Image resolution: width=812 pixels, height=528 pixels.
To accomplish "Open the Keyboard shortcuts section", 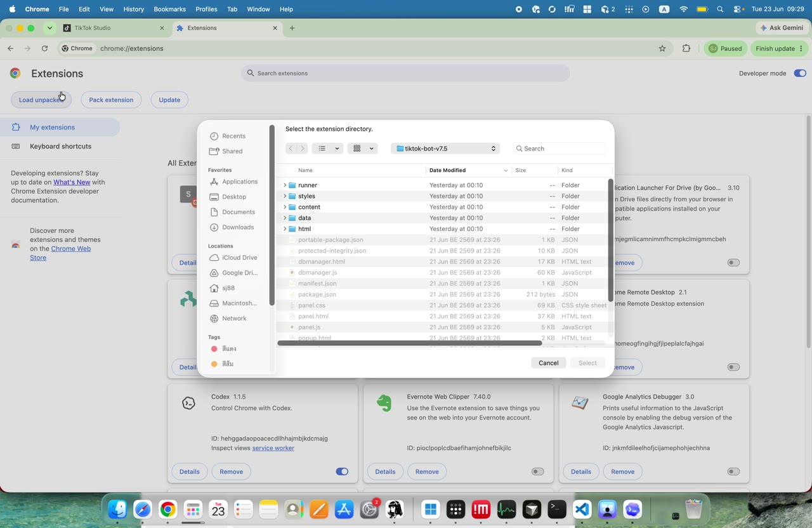I will [60, 147].
